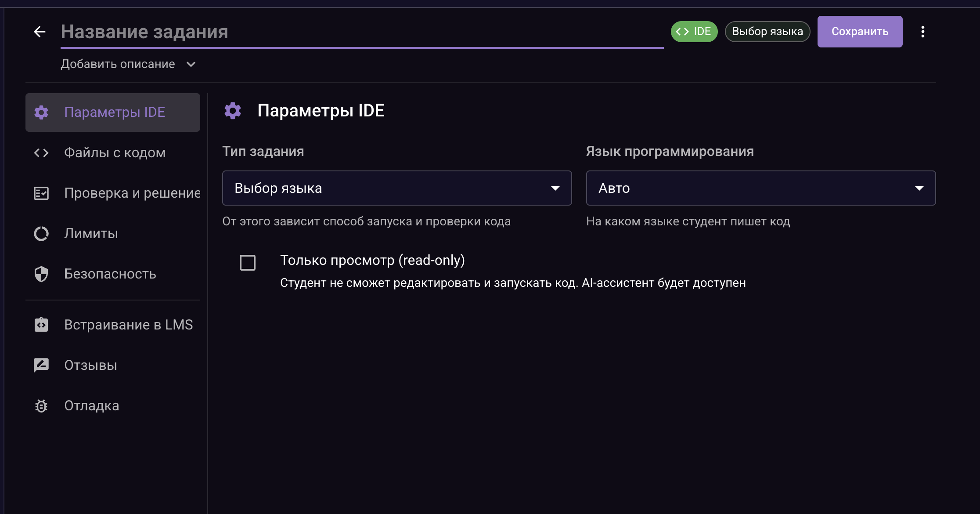
Task: Click the clipboard icon for Встраивание в LMS
Action: (41, 325)
